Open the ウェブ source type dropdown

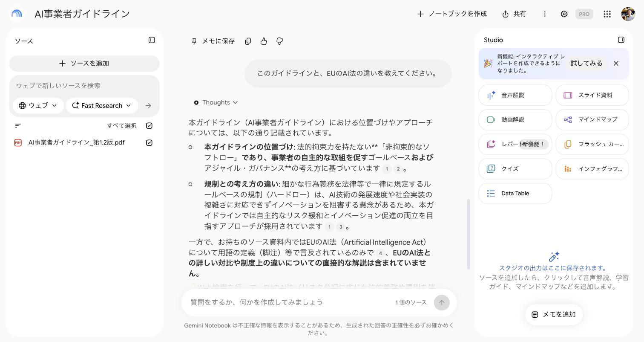click(x=38, y=106)
